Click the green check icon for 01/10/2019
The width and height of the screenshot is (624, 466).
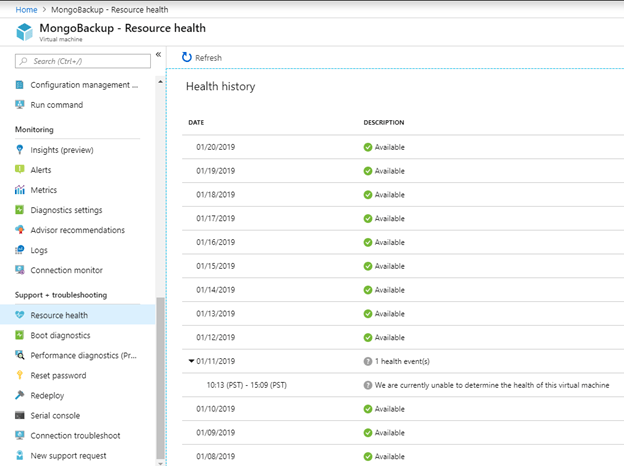[368, 409]
